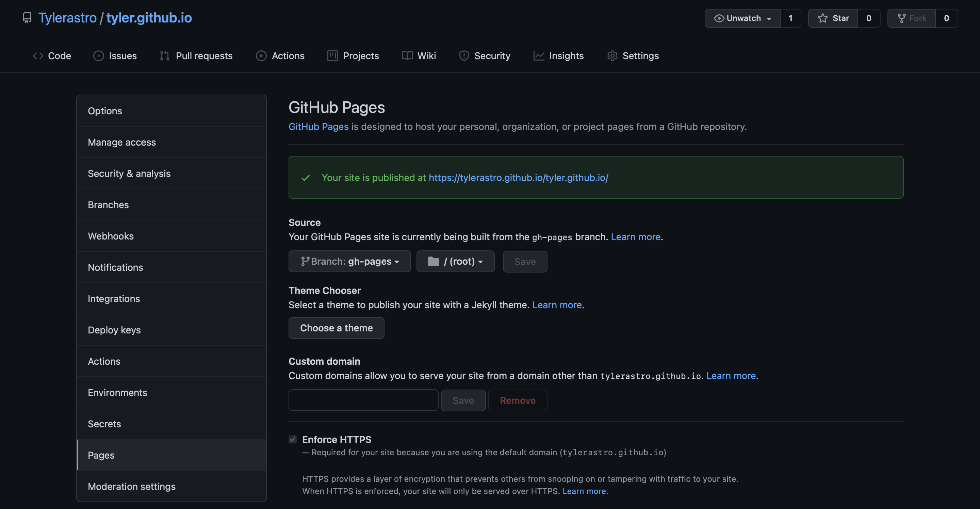
Task: Select Pages in the settings sidebar
Action: tap(171, 455)
